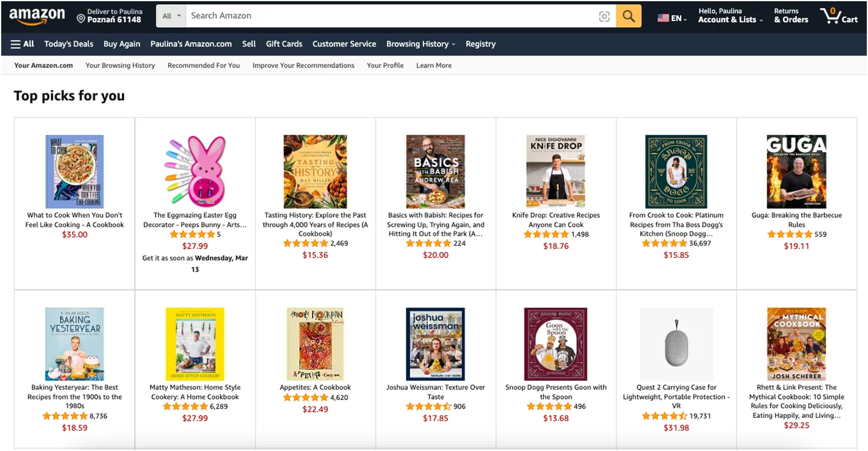The height and width of the screenshot is (451, 868).
Task: Open Returns & Orders link
Action: [791, 16]
